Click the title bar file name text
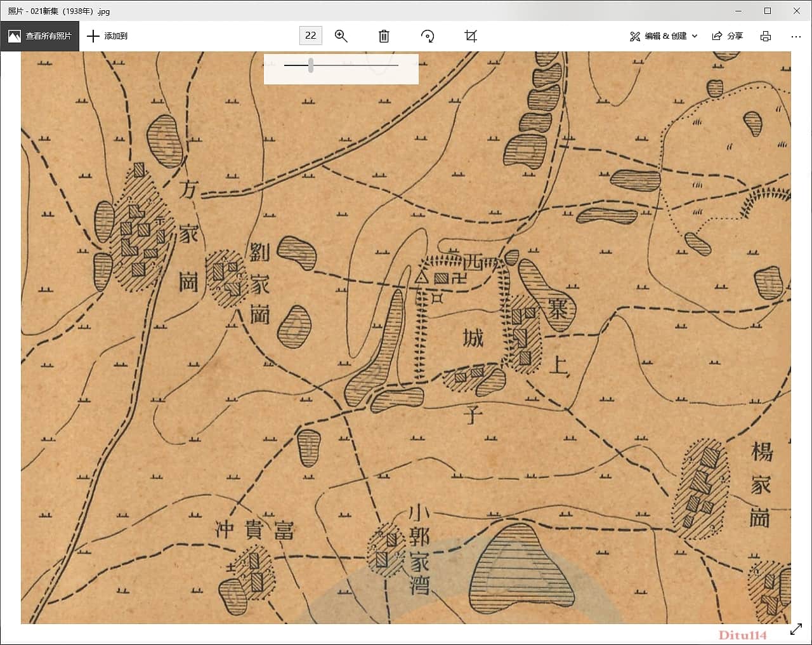The image size is (812, 645). point(59,11)
